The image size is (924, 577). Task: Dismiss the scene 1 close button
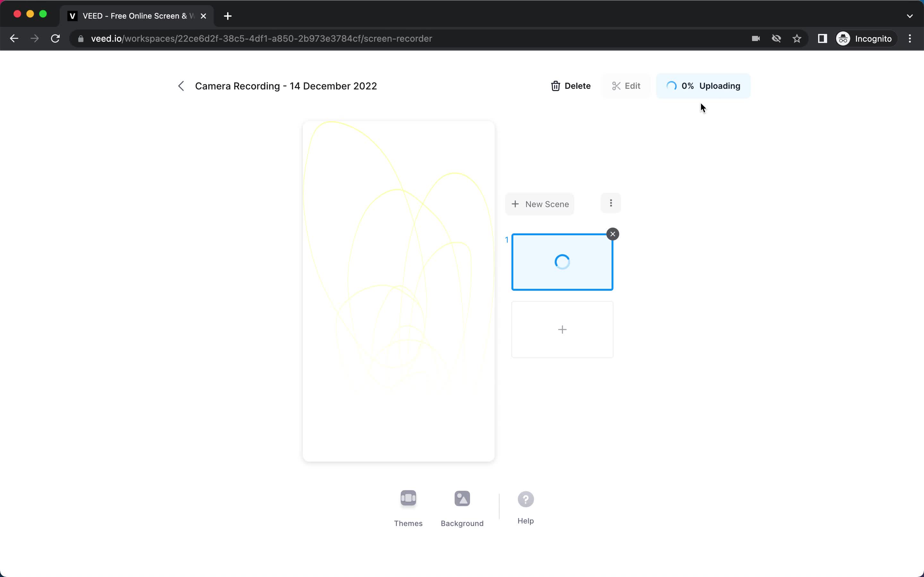[613, 233]
